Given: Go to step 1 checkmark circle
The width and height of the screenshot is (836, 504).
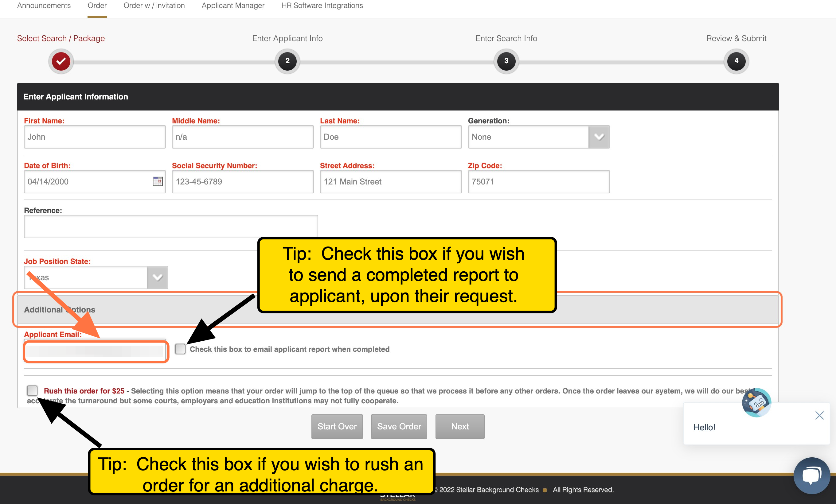Looking at the screenshot, I should (x=61, y=61).
